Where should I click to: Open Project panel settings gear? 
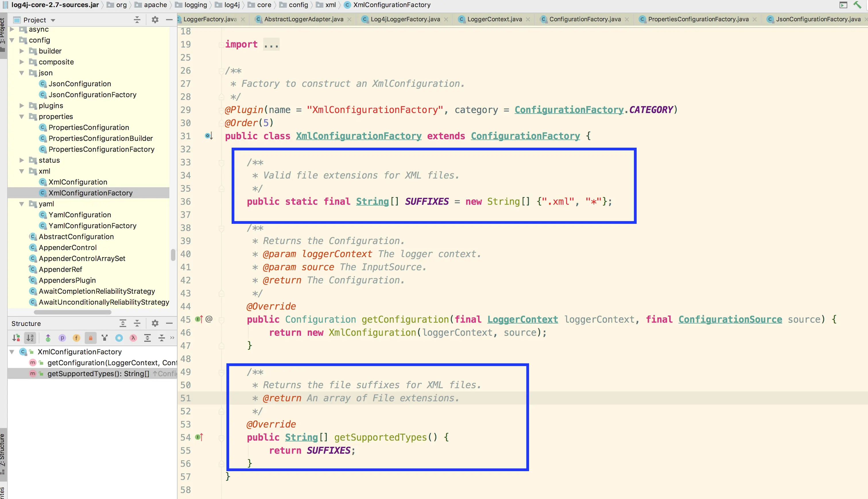(155, 20)
